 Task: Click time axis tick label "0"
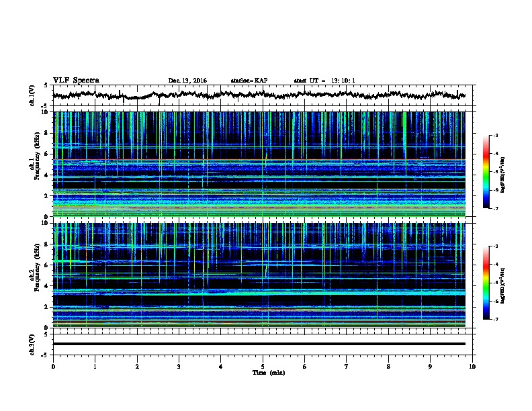53,367
